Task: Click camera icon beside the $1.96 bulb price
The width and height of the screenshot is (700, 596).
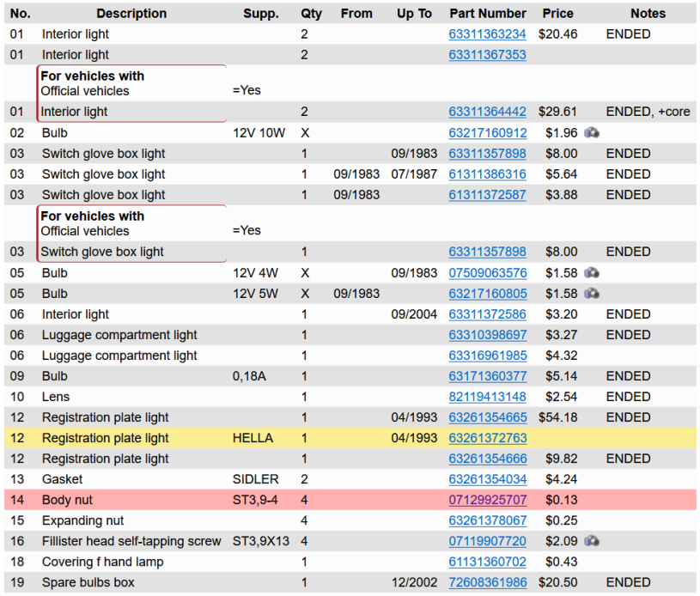Action: (x=591, y=133)
